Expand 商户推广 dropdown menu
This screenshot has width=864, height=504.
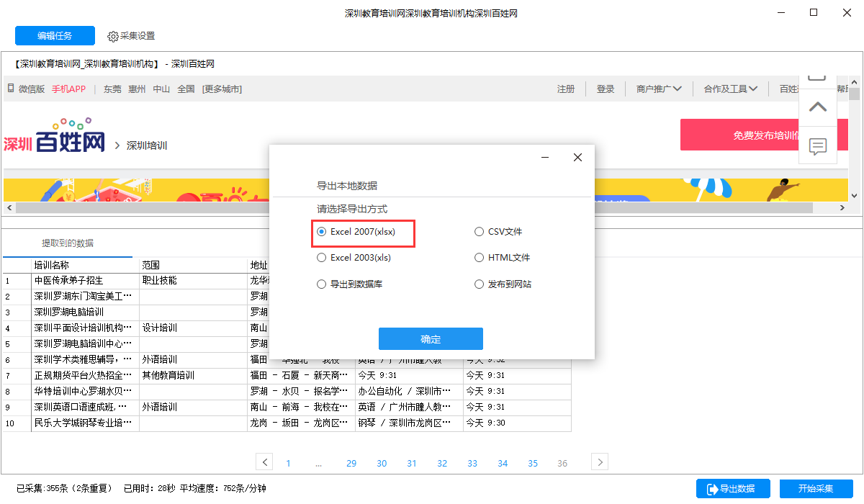(659, 89)
